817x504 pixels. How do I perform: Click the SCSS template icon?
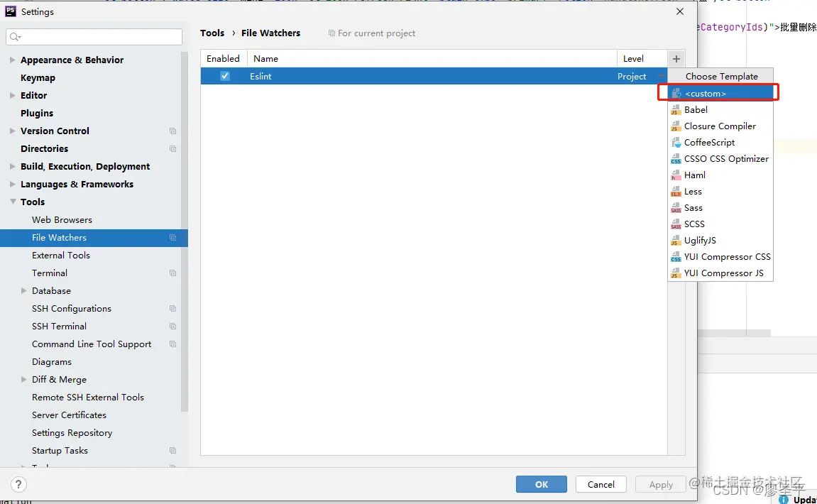[676, 224]
